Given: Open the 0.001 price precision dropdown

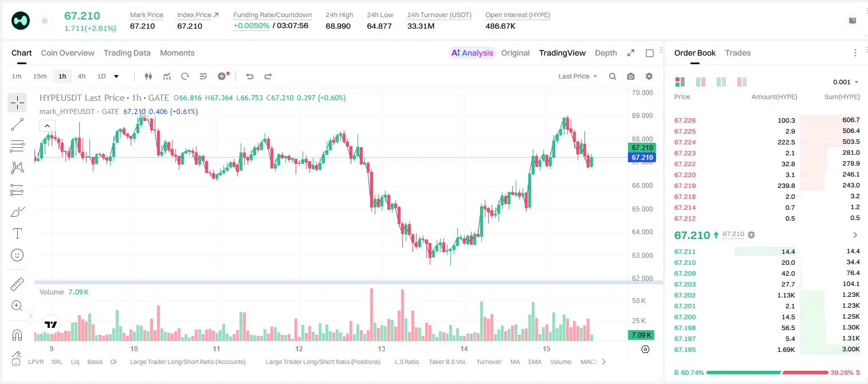Looking at the screenshot, I should 846,82.
